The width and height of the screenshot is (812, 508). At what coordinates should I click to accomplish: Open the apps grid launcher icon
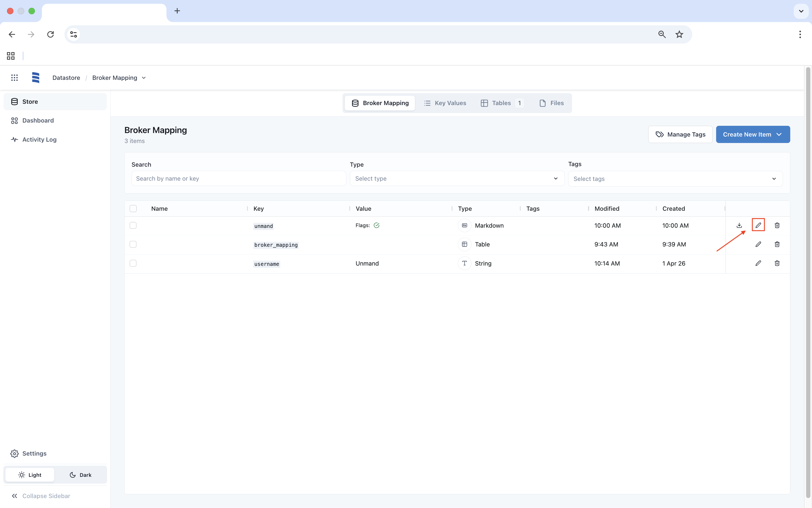coord(15,78)
